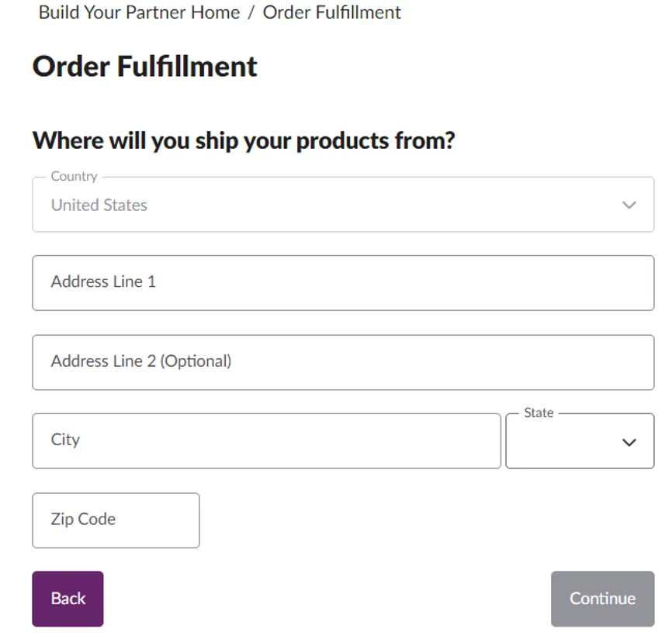Click the small State field label
Screen dimensions: 672x639
pyautogui.click(x=539, y=413)
